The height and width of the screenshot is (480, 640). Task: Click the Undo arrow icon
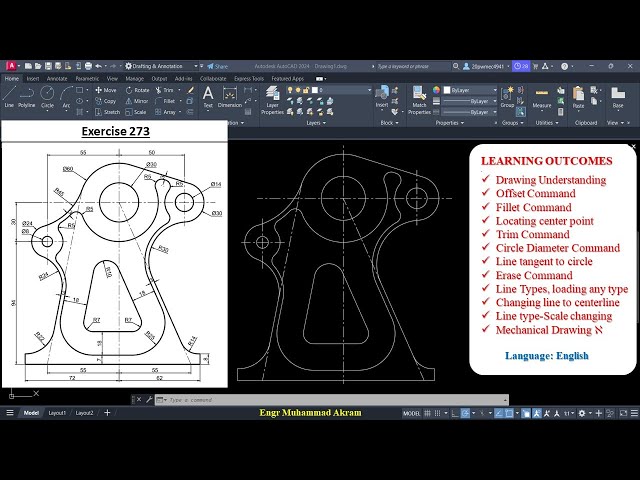coord(99,66)
